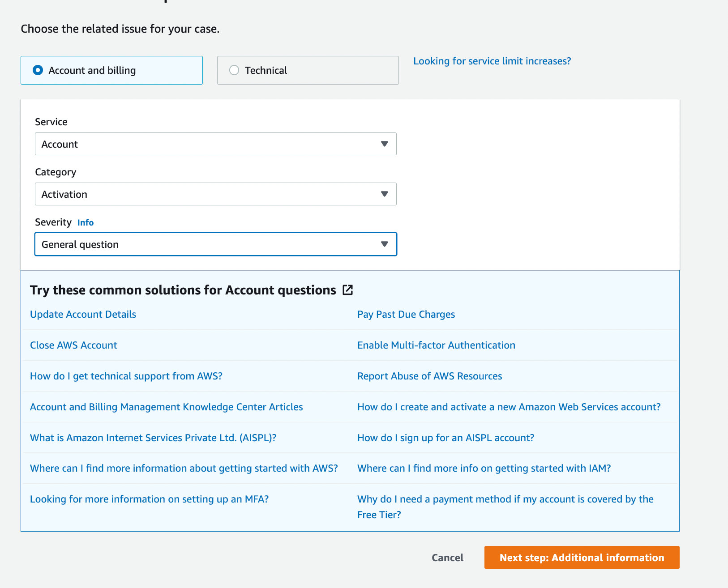The image size is (728, 588).
Task: Select the Account and billing radio option
Action: 111,70
